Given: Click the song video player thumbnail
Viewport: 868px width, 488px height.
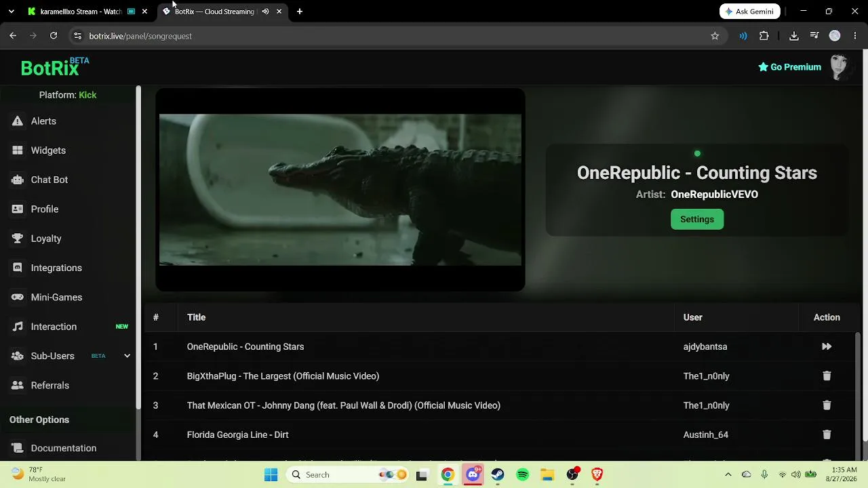Looking at the screenshot, I should (340, 190).
